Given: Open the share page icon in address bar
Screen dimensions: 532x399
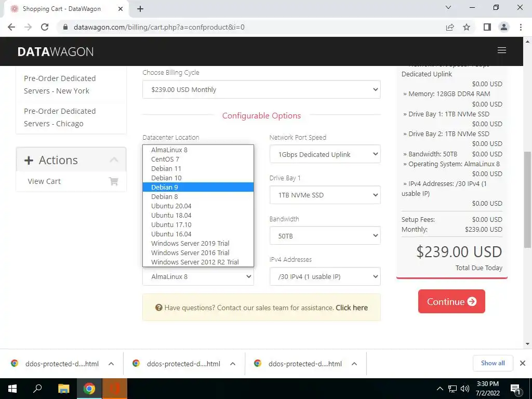Looking at the screenshot, I should [450, 27].
